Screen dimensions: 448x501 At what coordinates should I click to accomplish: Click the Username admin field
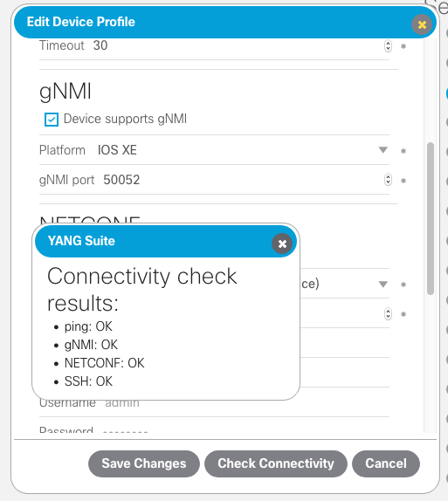(214, 408)
